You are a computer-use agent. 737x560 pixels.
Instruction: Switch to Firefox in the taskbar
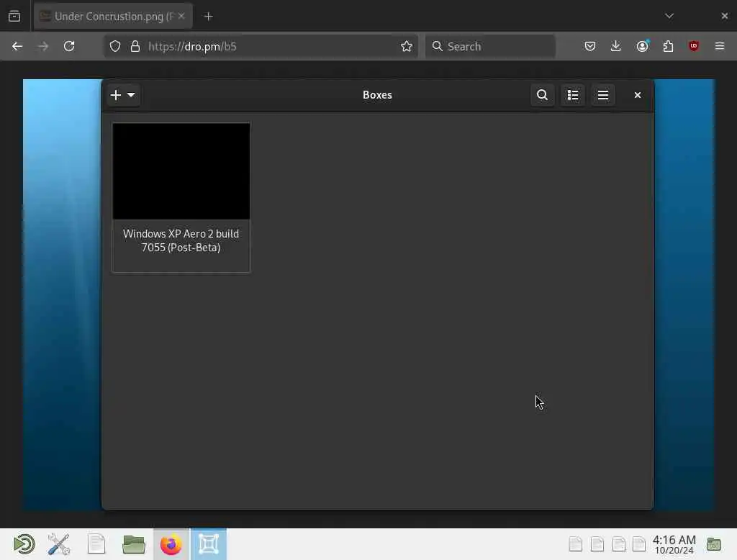click(x=171, y=544)
